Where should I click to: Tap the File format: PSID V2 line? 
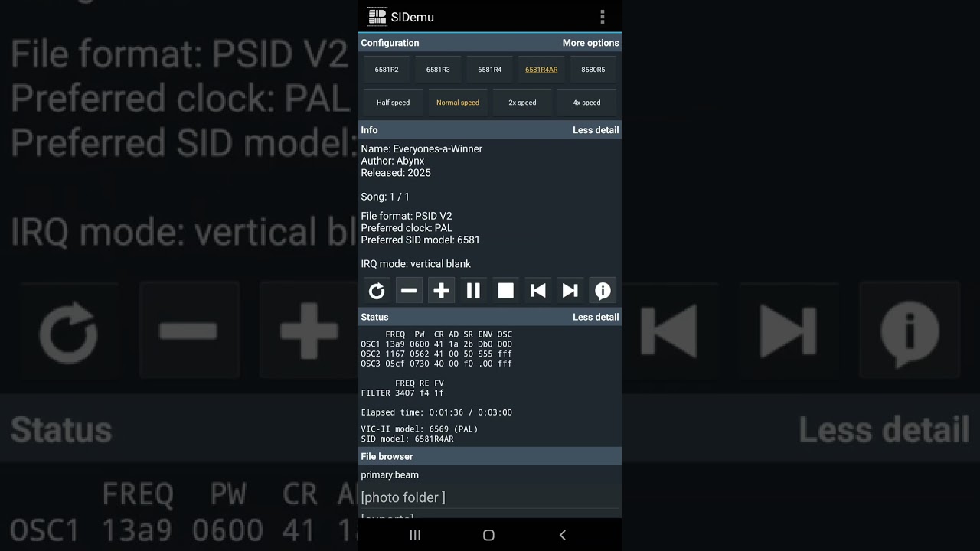(x=407, y=216)
